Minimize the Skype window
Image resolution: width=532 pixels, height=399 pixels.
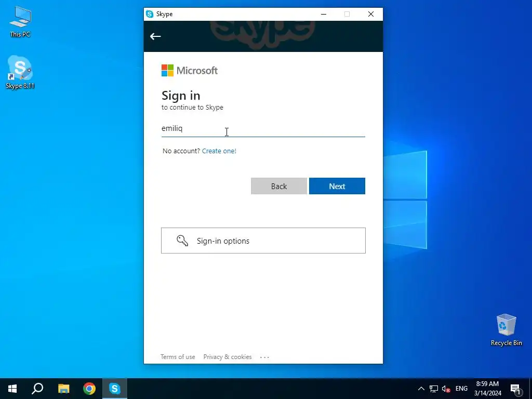(x=324, y=14)
